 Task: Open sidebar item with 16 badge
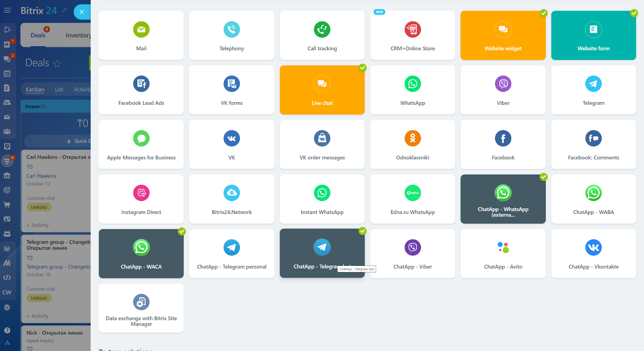[7, 161]
